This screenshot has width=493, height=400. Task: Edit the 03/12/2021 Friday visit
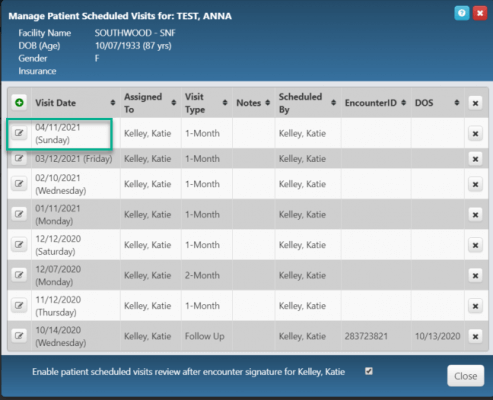click(19, 158)
